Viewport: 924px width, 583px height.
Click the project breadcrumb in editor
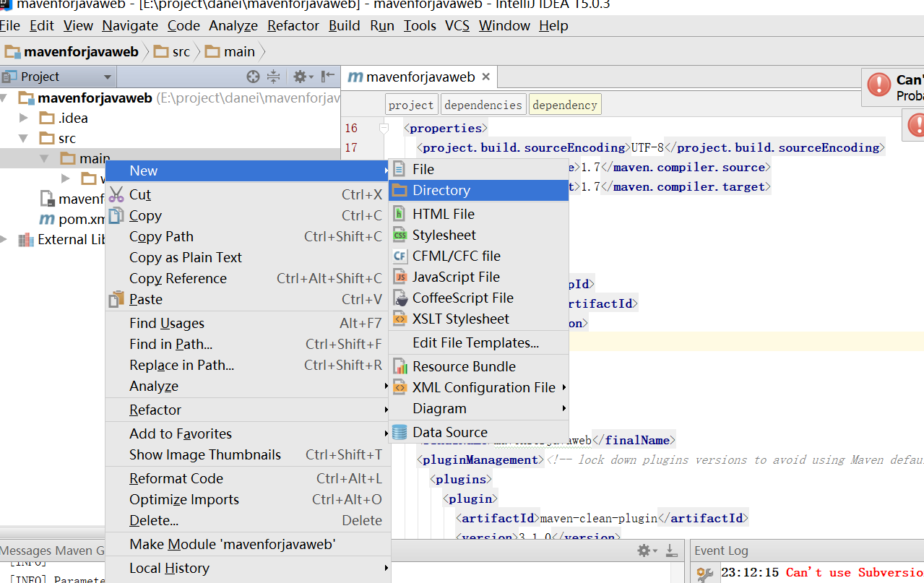[x=411, y=105]
